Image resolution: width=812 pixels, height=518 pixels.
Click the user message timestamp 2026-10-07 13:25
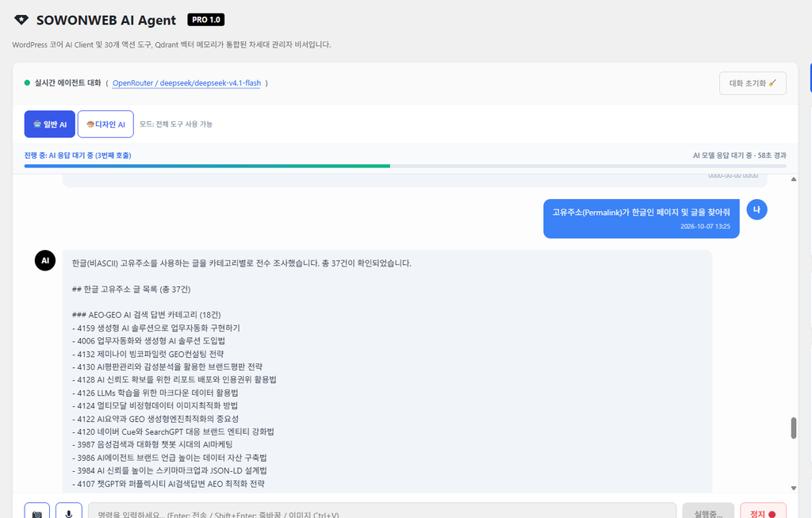pyautogui.click(x=705, y=226)
